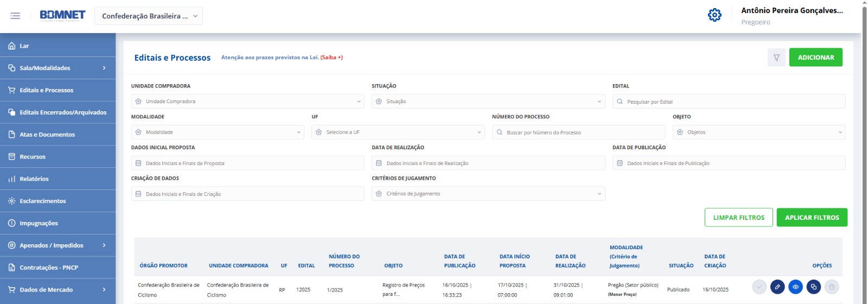Click the funnel filter icon beside ADICIONAR
This screenshot has height=304, width=868.
[x=776, y=58]
